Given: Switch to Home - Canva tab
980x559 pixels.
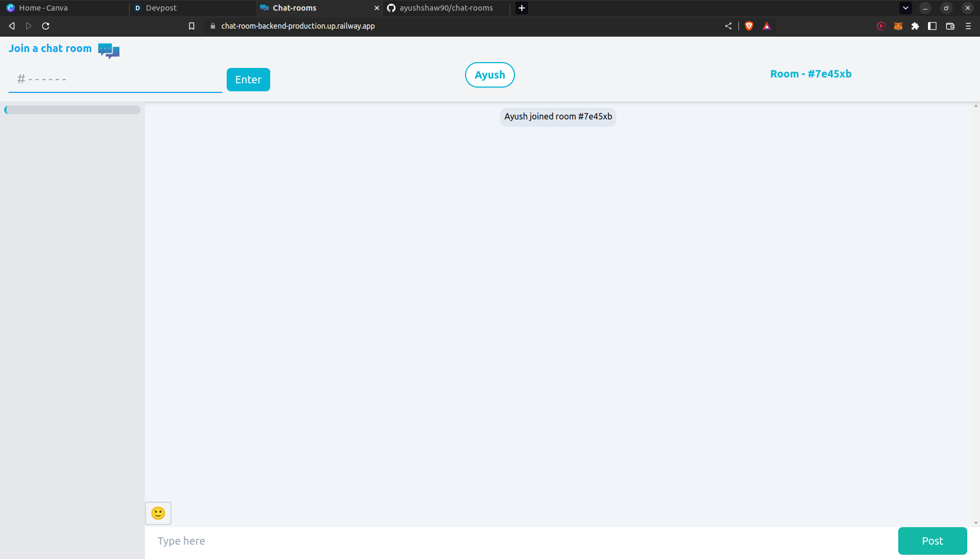Looking at the screenshot, I should pos(64,8).
